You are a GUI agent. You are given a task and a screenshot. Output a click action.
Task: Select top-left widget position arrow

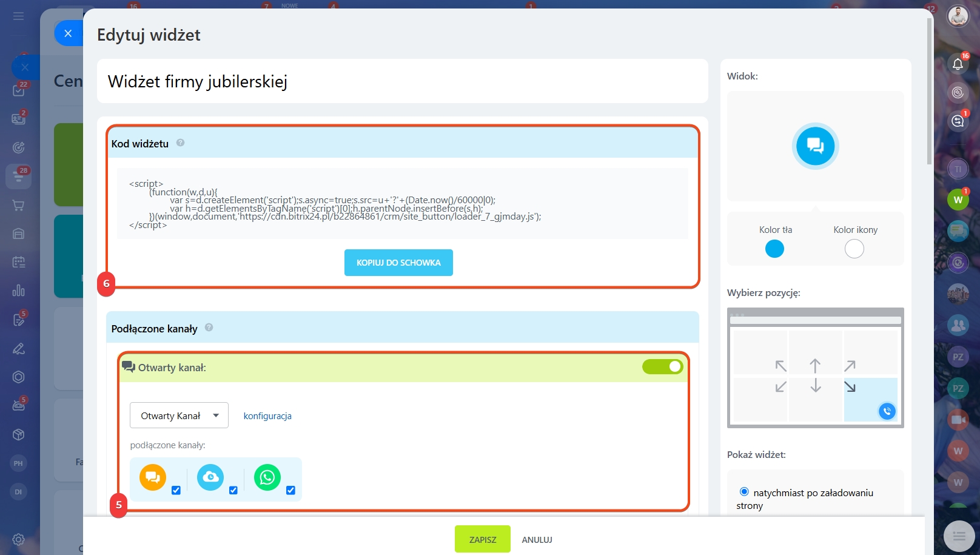tap(781, 366)
